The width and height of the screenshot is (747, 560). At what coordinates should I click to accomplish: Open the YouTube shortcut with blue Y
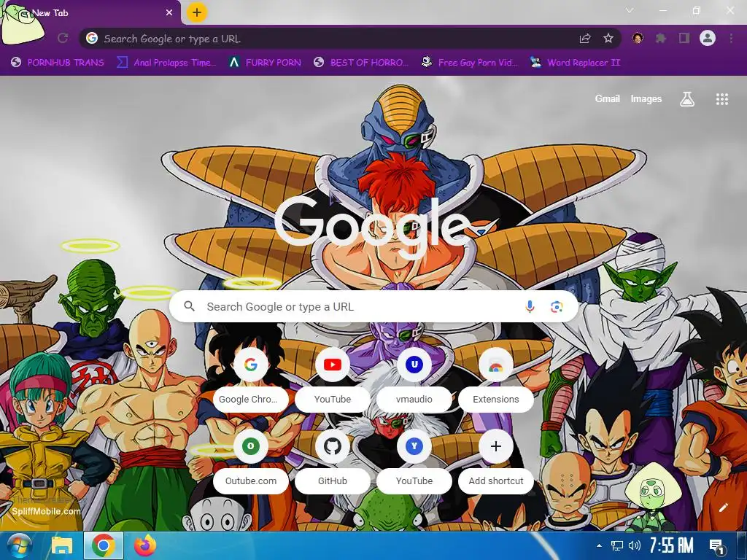tap(414, 462)
